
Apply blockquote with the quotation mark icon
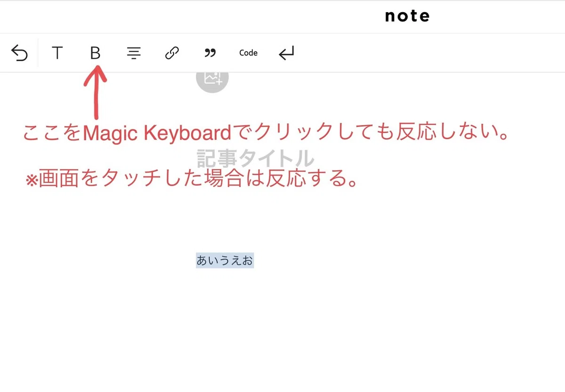(x=210, y=53)
